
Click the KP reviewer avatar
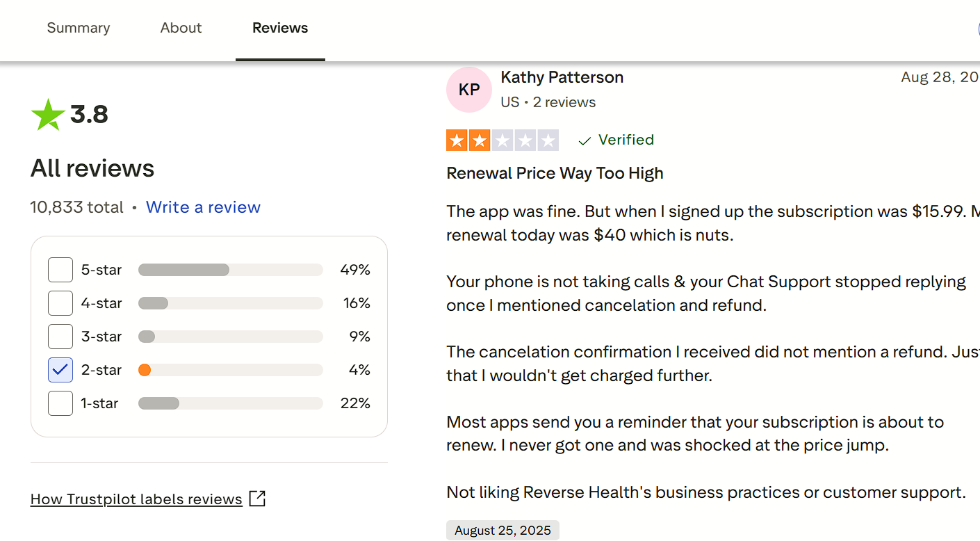coord(469,90)
